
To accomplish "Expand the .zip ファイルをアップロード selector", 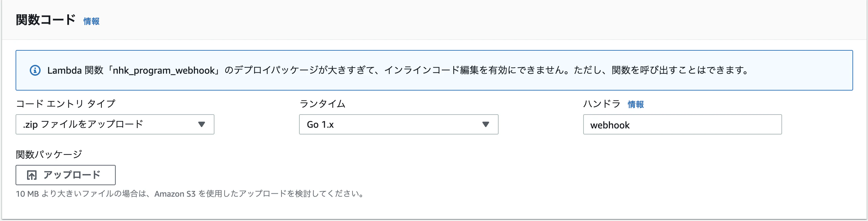I will point(115,124).
